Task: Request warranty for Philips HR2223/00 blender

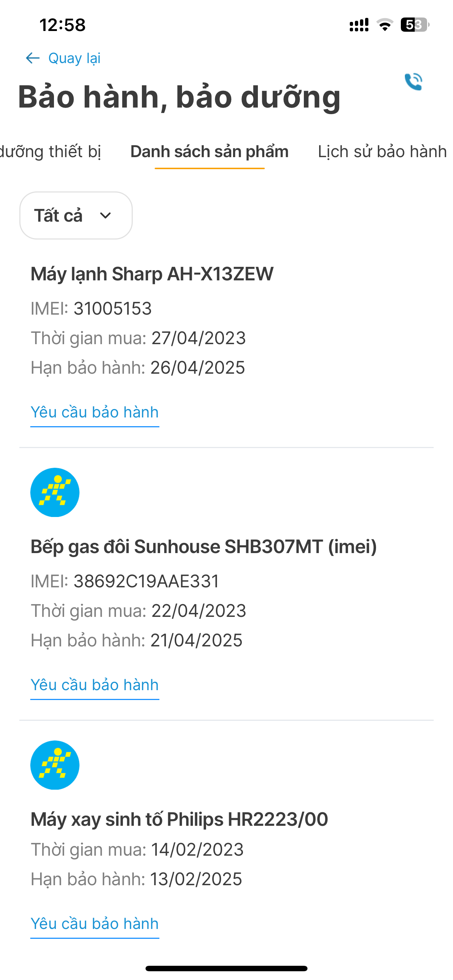Action: [94, 924]
